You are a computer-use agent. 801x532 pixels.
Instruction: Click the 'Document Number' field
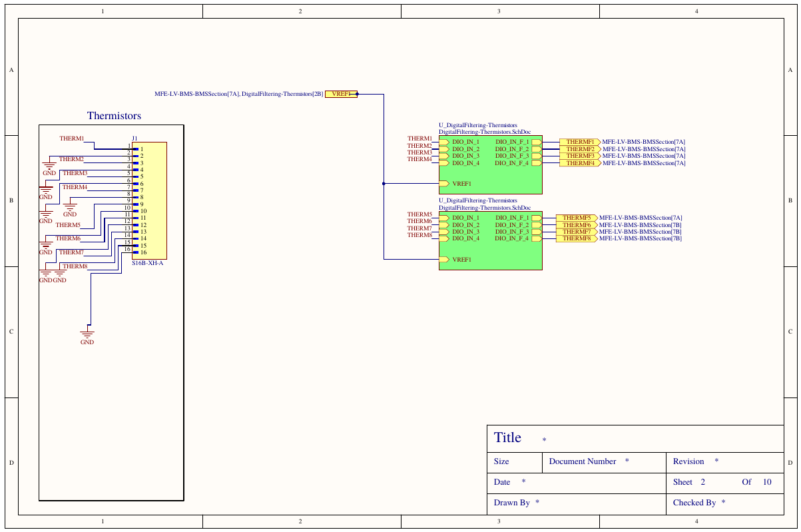603,462
